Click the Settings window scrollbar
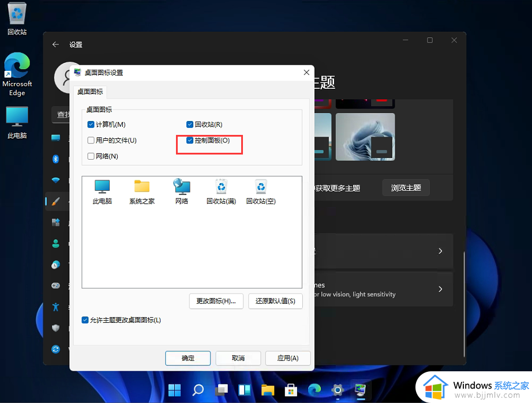 click(464, 304)
